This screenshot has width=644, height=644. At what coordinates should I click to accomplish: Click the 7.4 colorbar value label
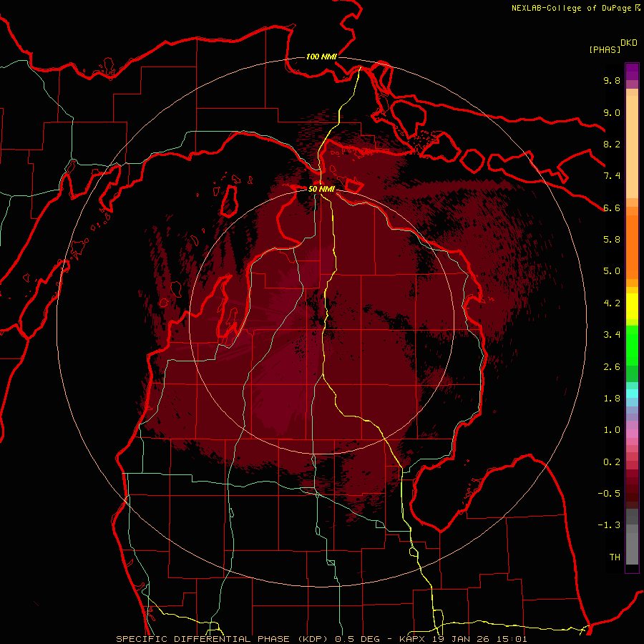tap(612, 176)
